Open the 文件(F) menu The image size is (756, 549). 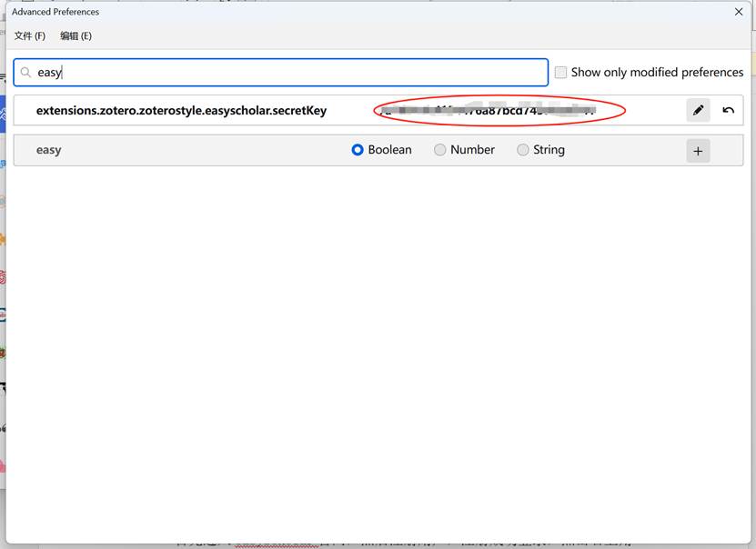point(28,35)
